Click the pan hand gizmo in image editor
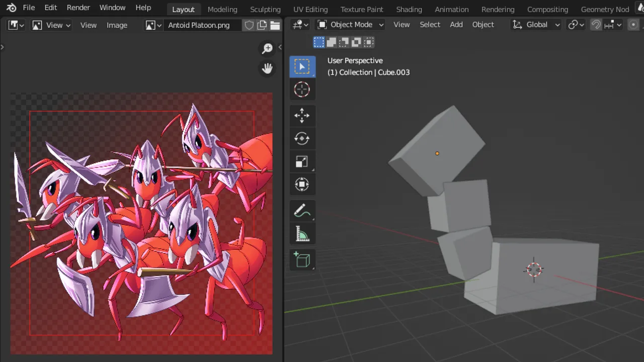The height and width of the screenshot is (362, 644). point(267,68)
